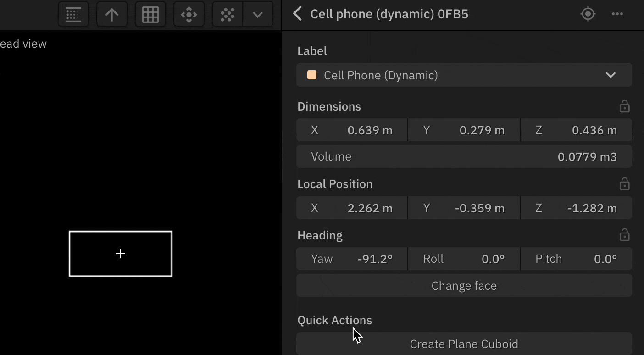Viewport: 644px width, 355px height.
Task: Click the scattered points icon
Action: point(228,14)
